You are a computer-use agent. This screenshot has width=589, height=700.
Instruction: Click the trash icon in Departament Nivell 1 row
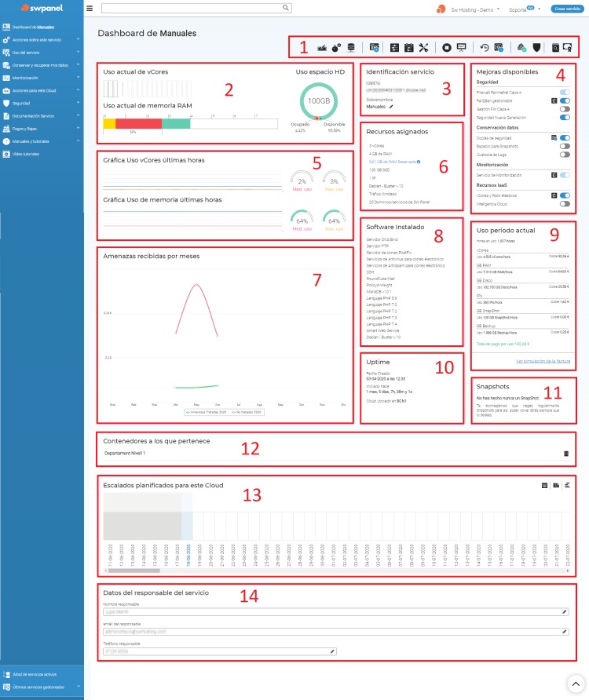point(566,454)
